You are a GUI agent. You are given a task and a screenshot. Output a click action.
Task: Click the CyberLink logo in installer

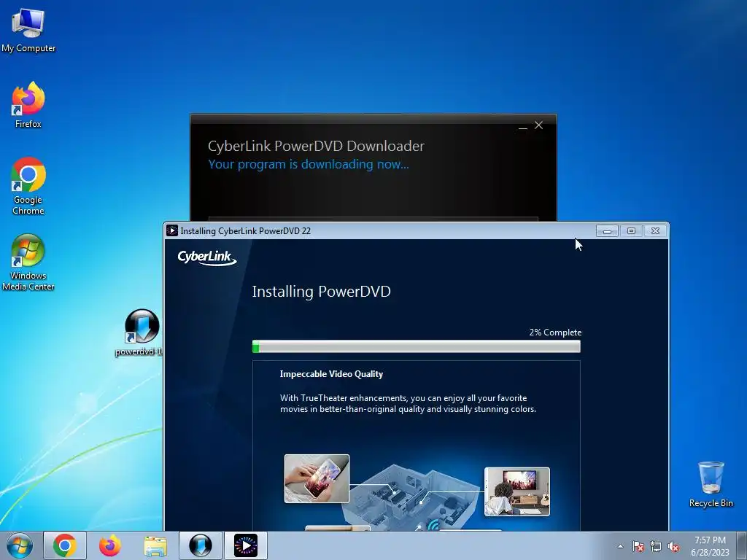coord(206,257)
